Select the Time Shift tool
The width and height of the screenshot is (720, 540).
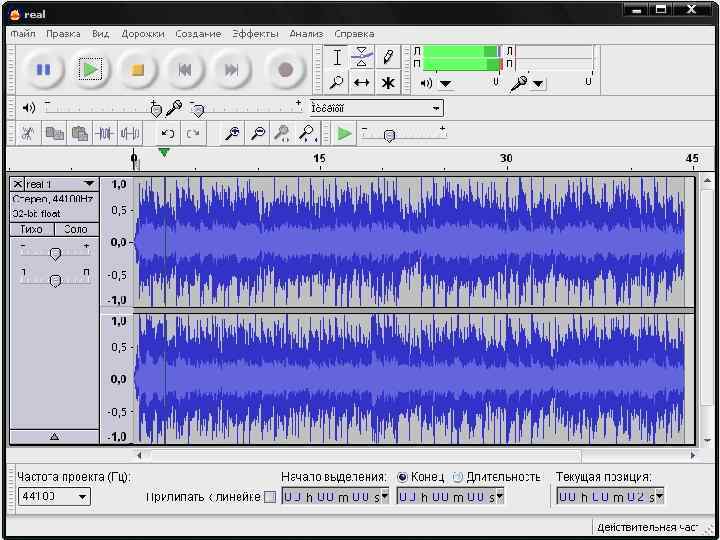362,83
